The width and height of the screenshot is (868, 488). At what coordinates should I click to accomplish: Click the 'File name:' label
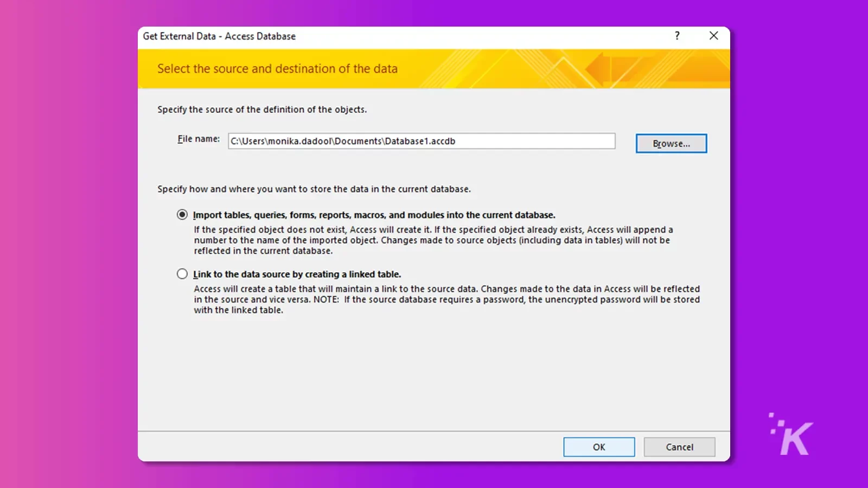tap(199, 139)
